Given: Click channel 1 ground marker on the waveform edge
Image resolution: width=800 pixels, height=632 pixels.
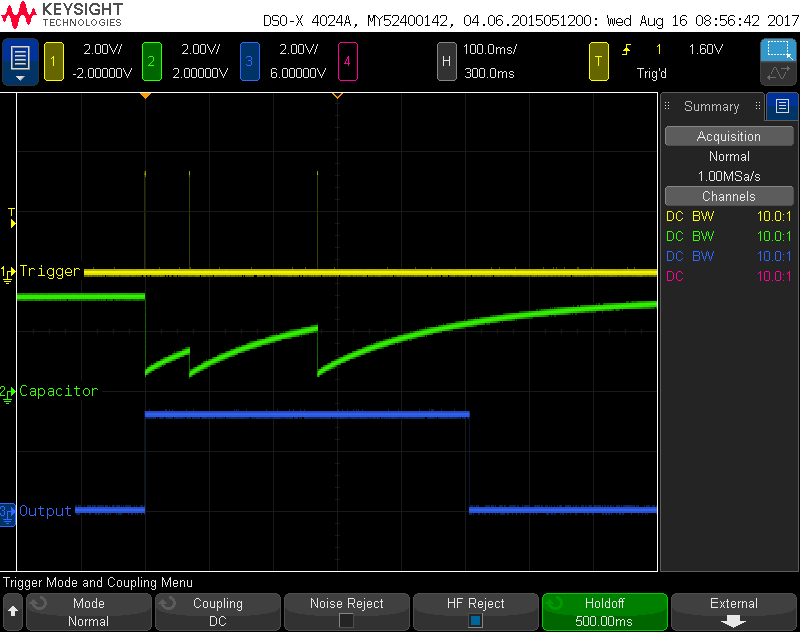Looking at the screenshot, I should pos(8,273).
